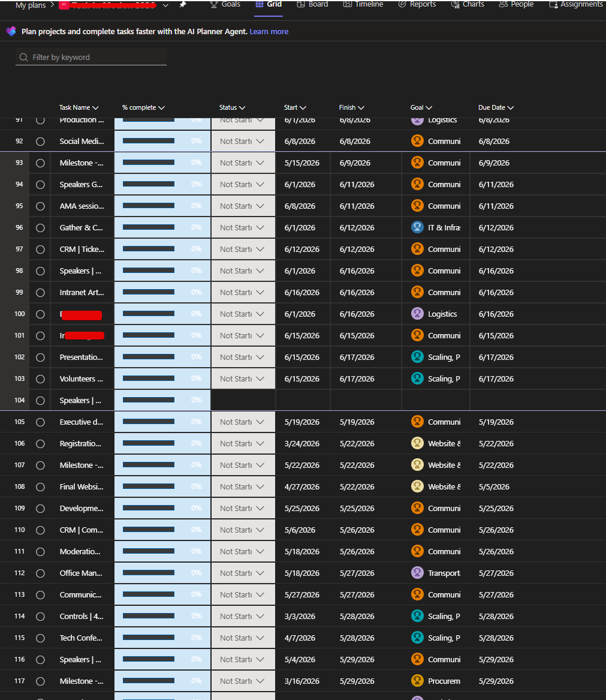Click the orange goal icon in row 99
Viewport: 606px width, 700px height.
click(x=417, y=292)
